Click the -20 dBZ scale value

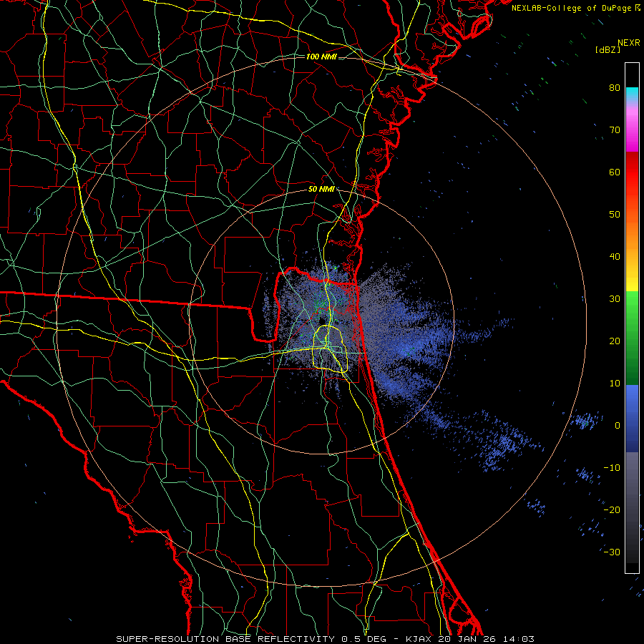click(x=612, y=509)
